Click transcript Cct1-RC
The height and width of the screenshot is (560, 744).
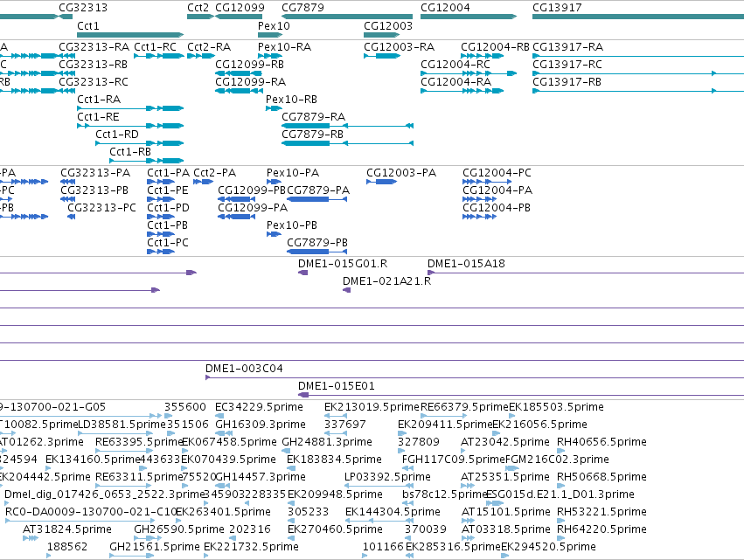[159, 56]
